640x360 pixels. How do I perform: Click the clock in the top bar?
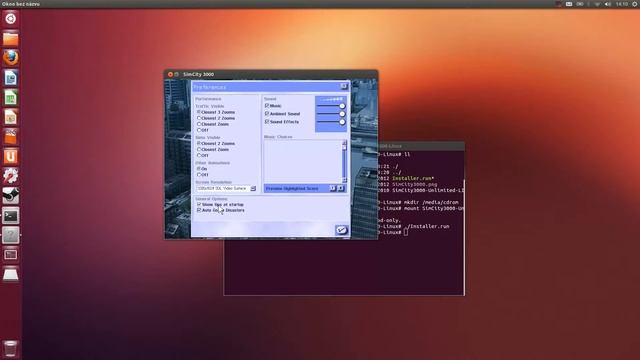click(622, 4)
